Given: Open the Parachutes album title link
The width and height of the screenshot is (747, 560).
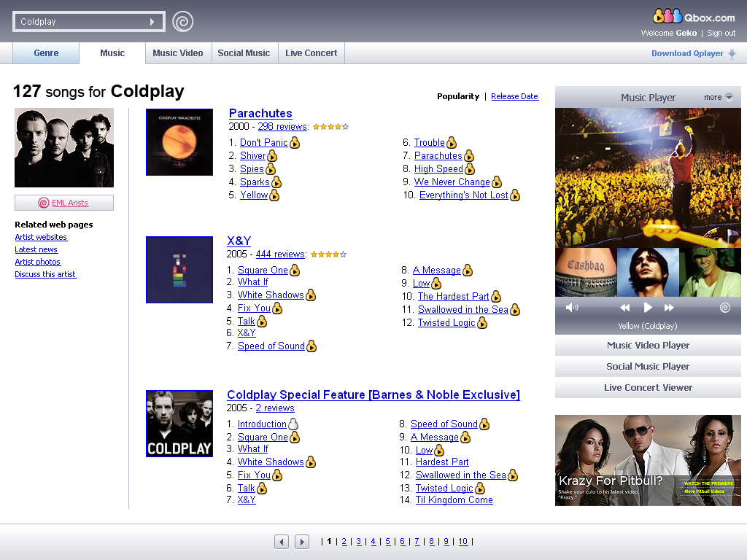Looking at the screenshot, I should click(x=260, y=113).
